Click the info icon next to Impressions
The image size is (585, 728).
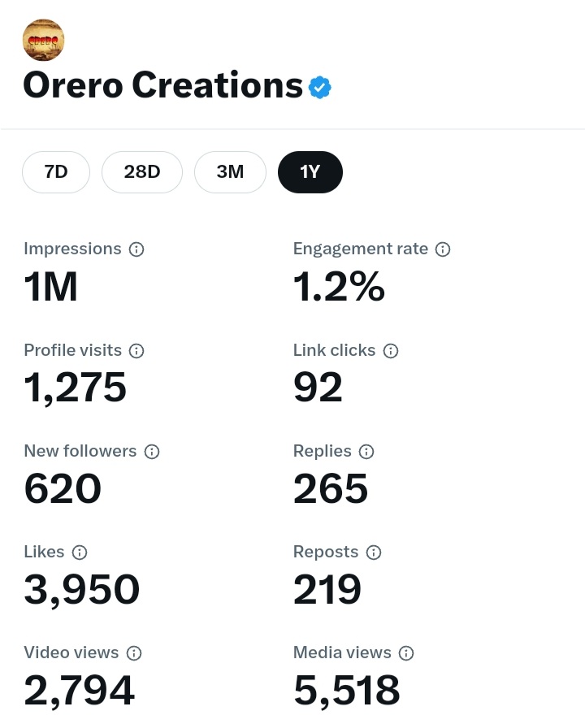tap(136, 249)
